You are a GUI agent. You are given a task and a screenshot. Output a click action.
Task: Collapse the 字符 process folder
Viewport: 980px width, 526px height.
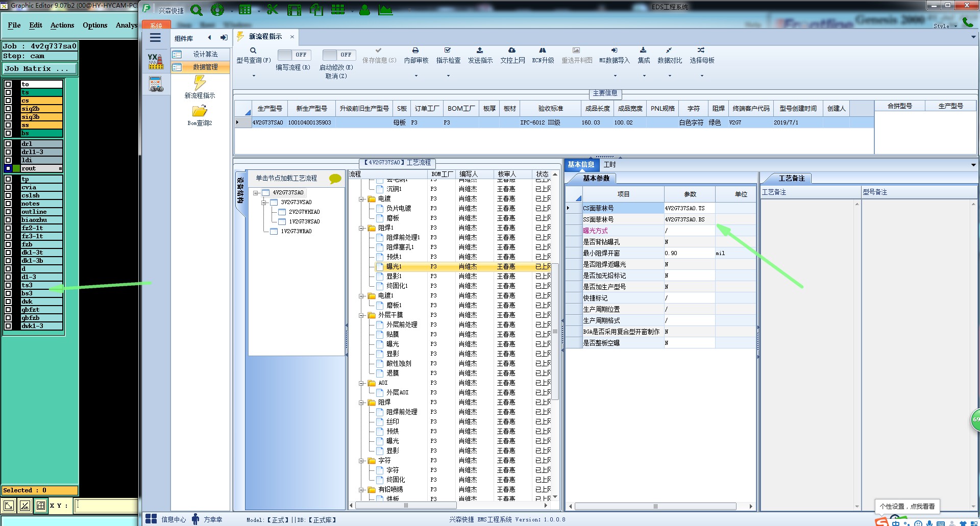pyautogui.click(x=361, y=461)
